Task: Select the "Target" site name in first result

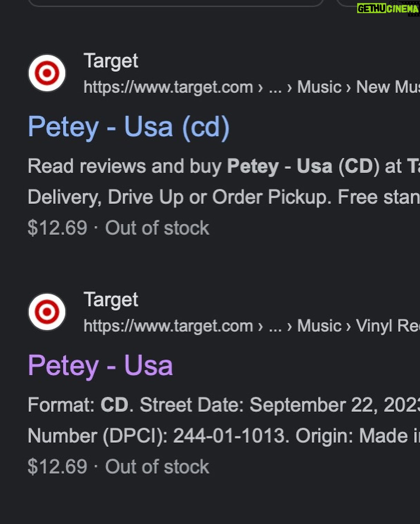Action: (111, 61)
